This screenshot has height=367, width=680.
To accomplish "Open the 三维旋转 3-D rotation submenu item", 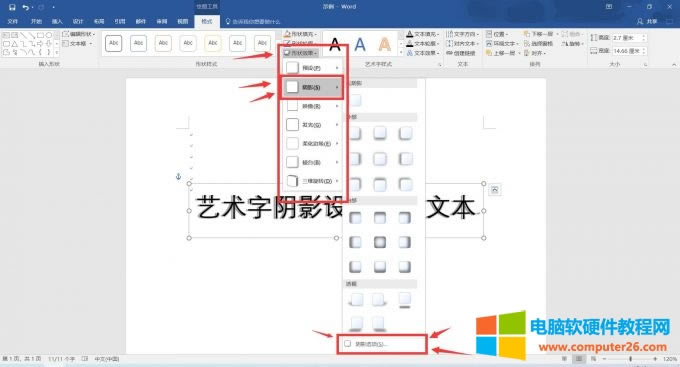I will (312, 181).
